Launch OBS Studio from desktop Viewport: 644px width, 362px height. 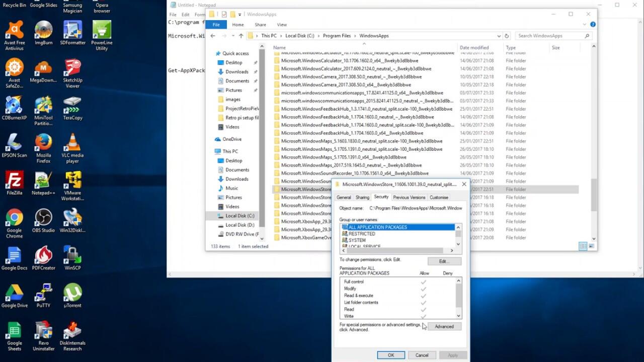click(x=43, y=221)
